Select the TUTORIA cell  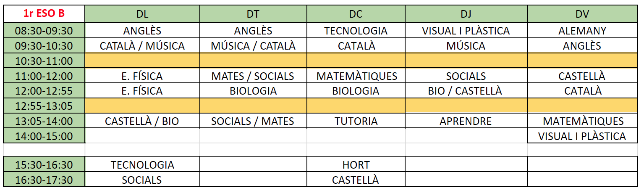356,122
